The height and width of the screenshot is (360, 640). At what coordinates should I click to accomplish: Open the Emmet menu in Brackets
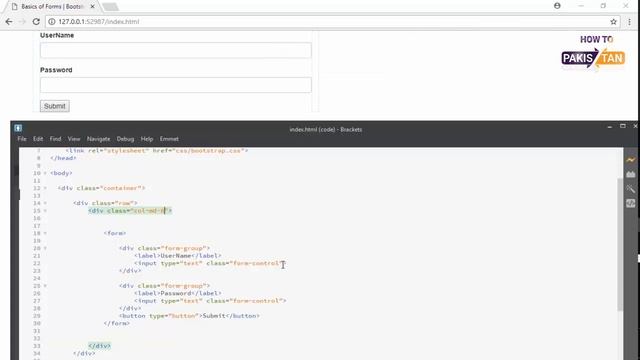pos(169,139)
